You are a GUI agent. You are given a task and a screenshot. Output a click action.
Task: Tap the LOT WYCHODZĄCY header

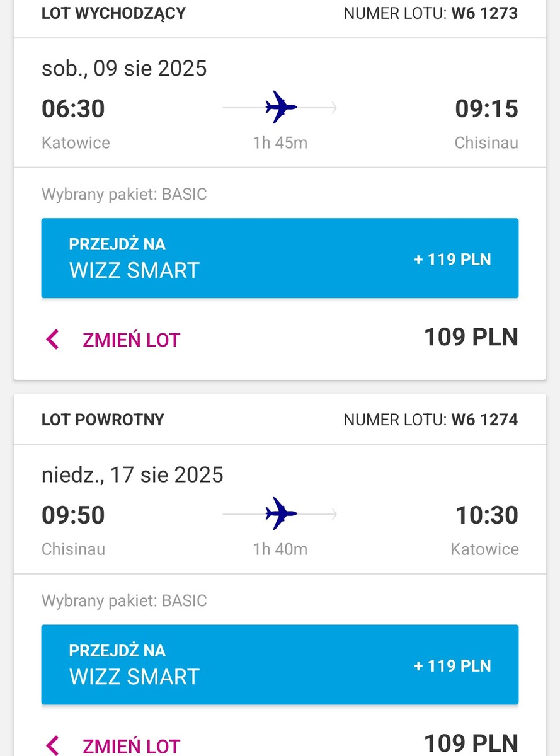[x=113, y=13]
